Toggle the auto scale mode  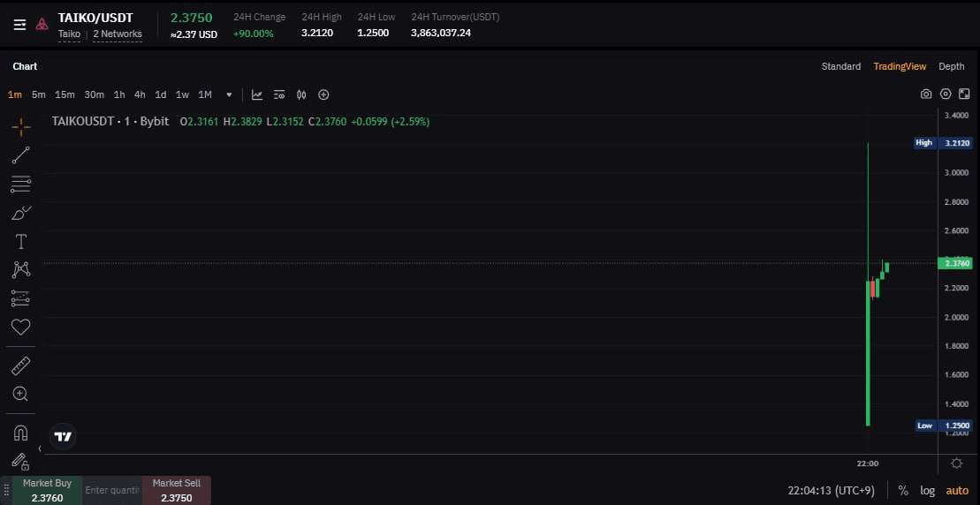[x=956, y=491]
